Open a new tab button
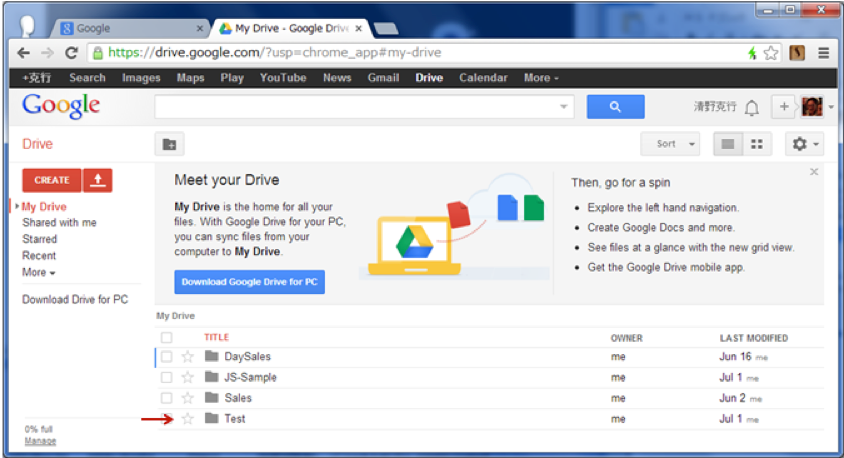Image resolution: width=844 pixels, height=458 pixels. pos(386,29)
